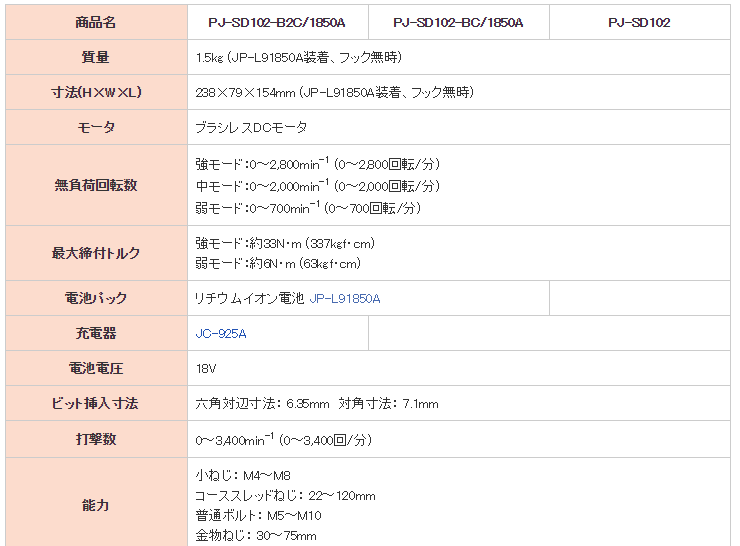Click the ビット挿入寸法 row label
Viewport: 740px width, 546px height.
point(95,403)
